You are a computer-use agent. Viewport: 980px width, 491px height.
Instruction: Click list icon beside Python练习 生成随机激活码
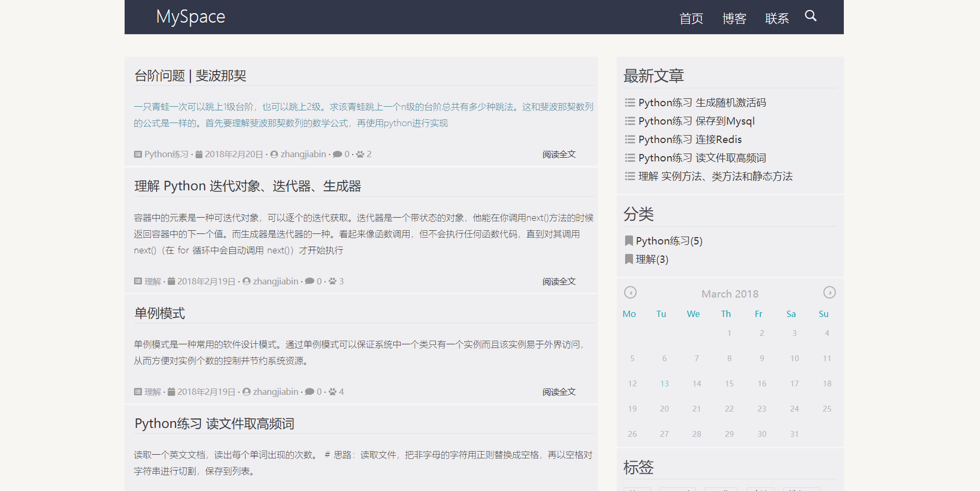coord(630,103)
